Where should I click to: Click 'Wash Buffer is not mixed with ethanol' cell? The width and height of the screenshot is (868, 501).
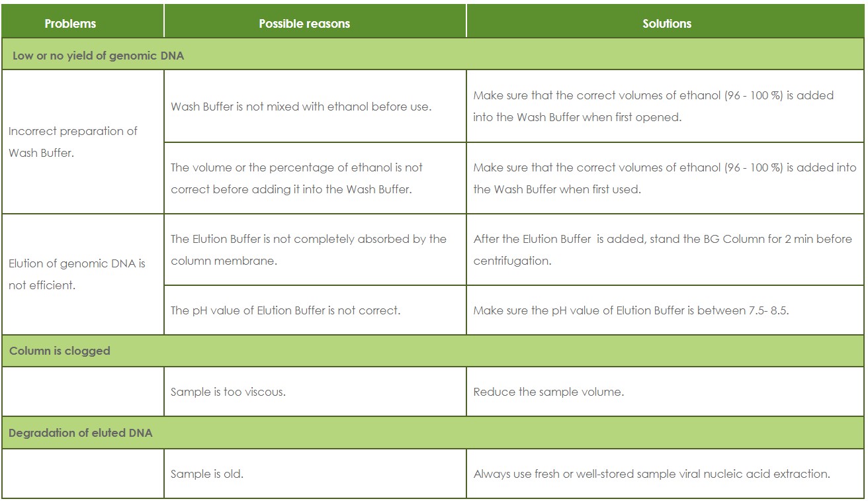pos(301,106)
